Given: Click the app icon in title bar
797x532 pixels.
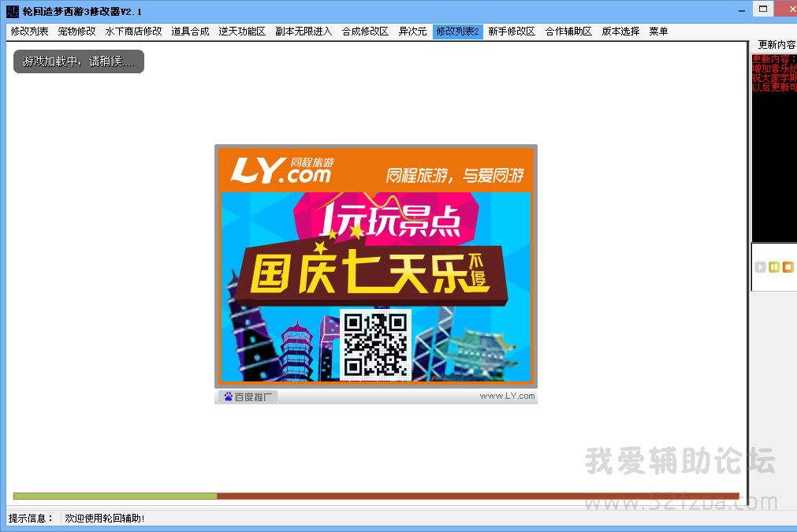Looking at the screenshot, I should pyautogui.click(x=12, y=11).
